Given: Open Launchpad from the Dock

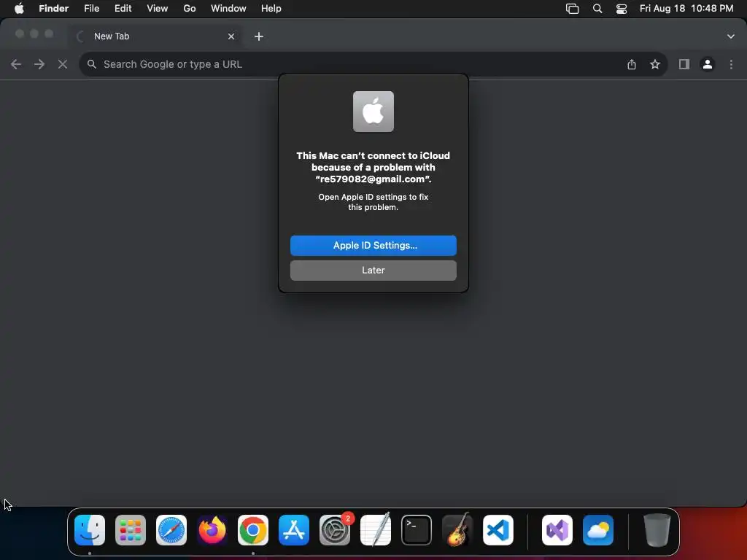Looking at the screenshot, I should 131,530.
